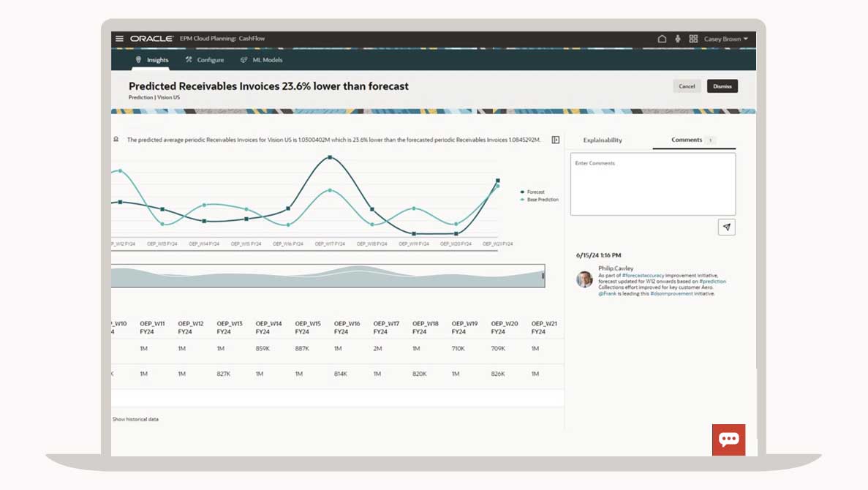Switch to Explainability tab
This screenshot has height=490, width=868.
click(603, 140)
